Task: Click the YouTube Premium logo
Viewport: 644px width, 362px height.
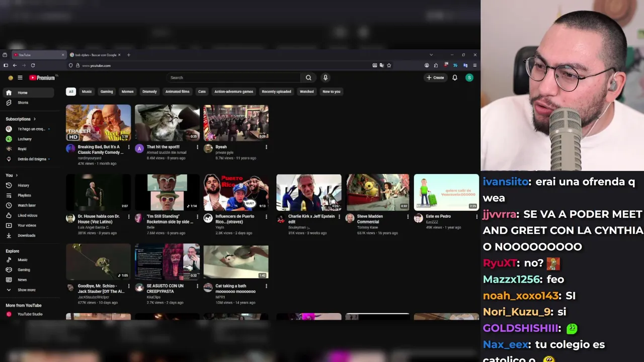Action: 42,78
